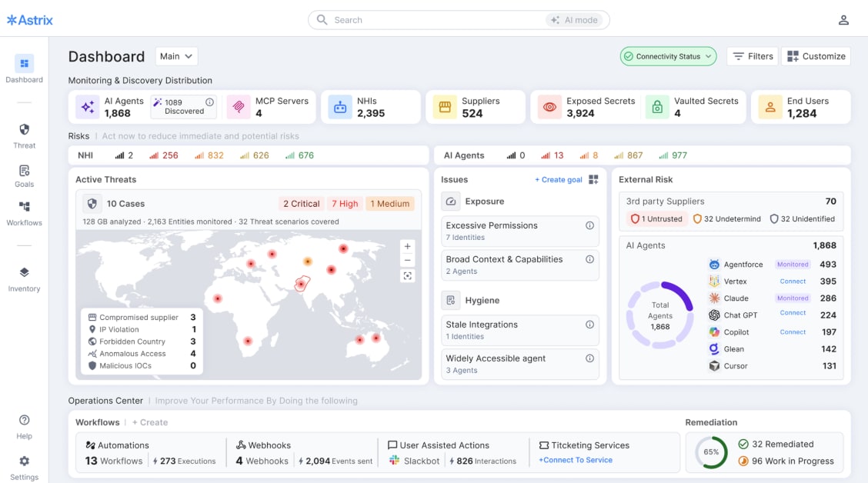Click the Create goal link
This screenshot has width=868, height=483.
click(558, 180)
